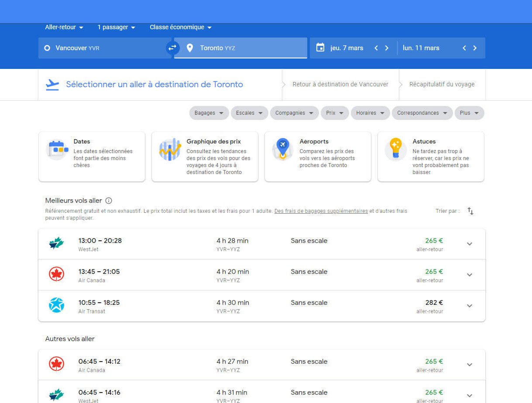Click the Graphique des prix chart icon
This screenshot has width=532, height=403.
click(170, 149)
